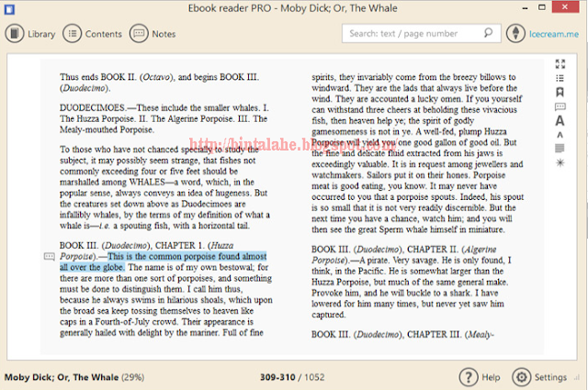Open the note icon beside highlighted text
This screenshot has width=588, height=390.
point(50,257)
